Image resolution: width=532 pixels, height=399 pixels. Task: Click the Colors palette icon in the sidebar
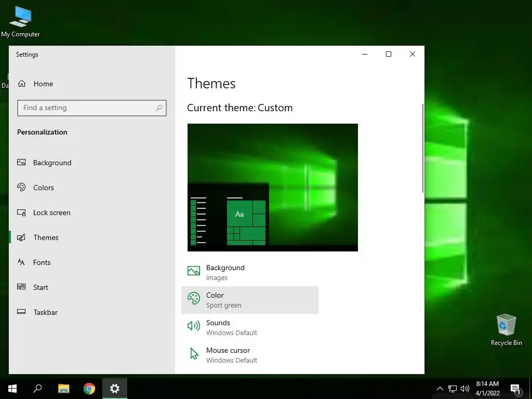[x=21, y=187]
